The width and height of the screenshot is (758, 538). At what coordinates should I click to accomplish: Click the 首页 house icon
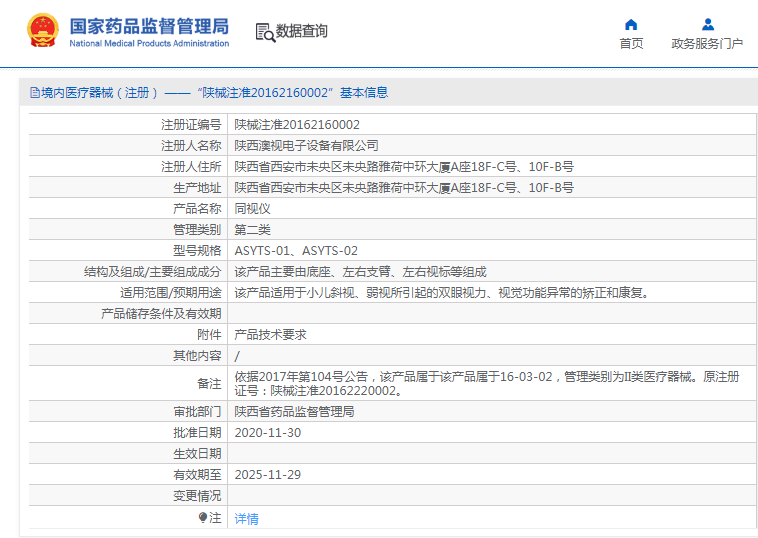631,24
